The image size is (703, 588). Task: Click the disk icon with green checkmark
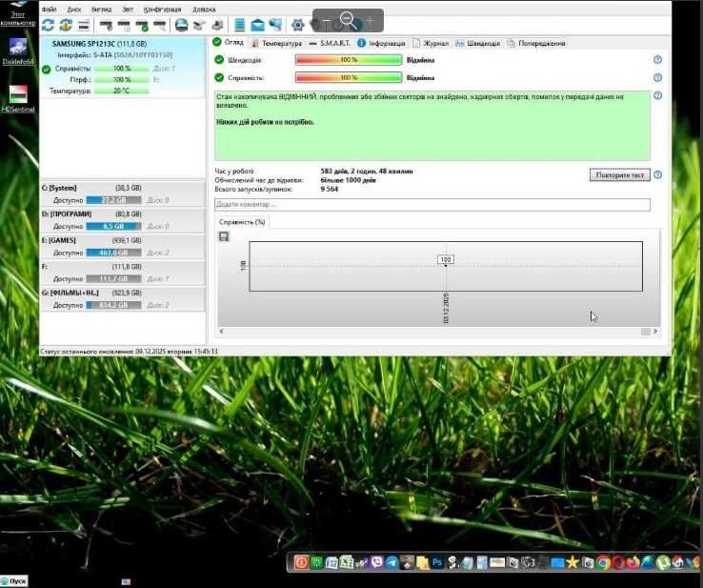142,25
